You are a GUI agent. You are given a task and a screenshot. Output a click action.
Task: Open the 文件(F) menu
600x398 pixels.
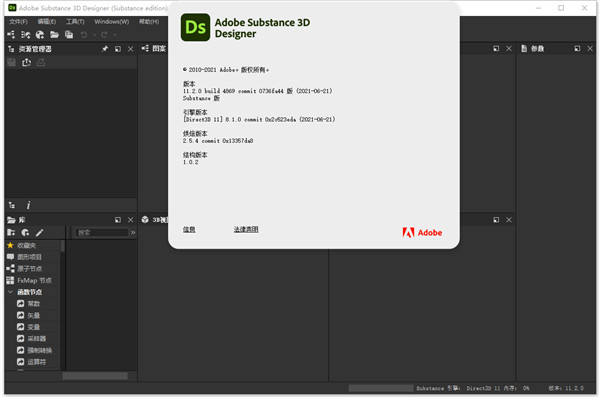[18, 21]
